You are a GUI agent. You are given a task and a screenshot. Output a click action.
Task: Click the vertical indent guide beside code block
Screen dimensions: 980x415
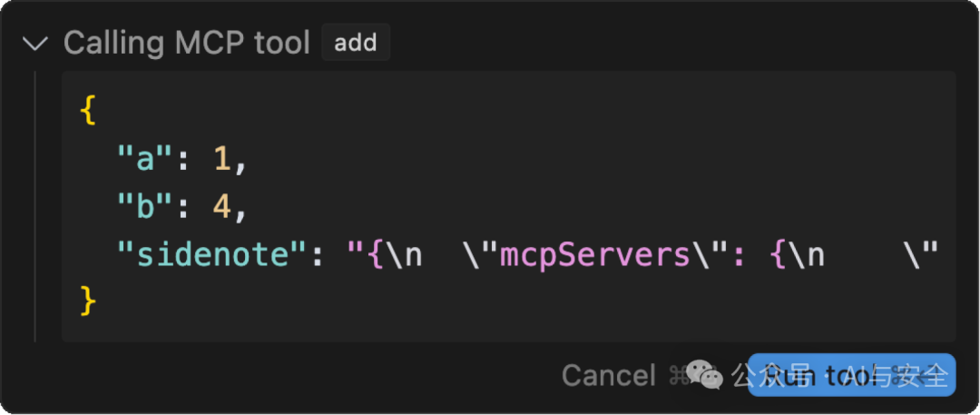[35, 206]
